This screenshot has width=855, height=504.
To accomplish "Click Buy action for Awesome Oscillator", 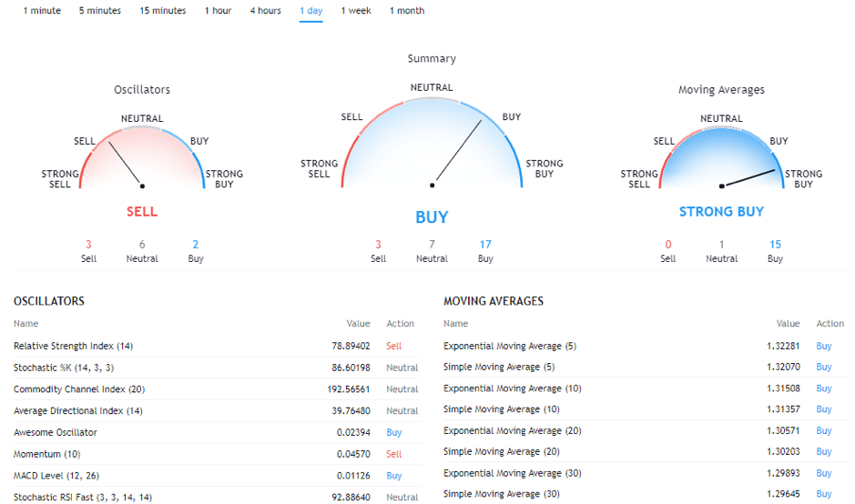I will pyautogui.click(x=393, y=433).
